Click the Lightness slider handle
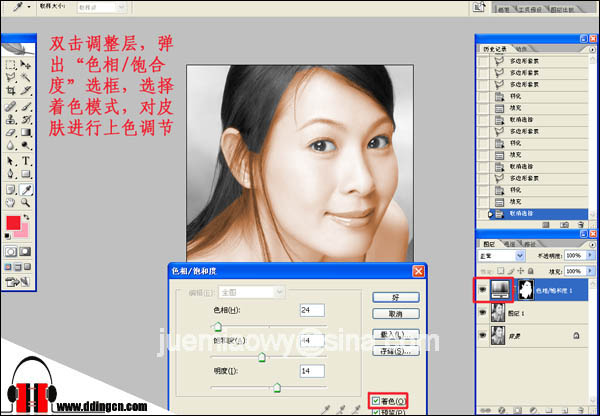The image size is (600, 416). pos(277,387)
